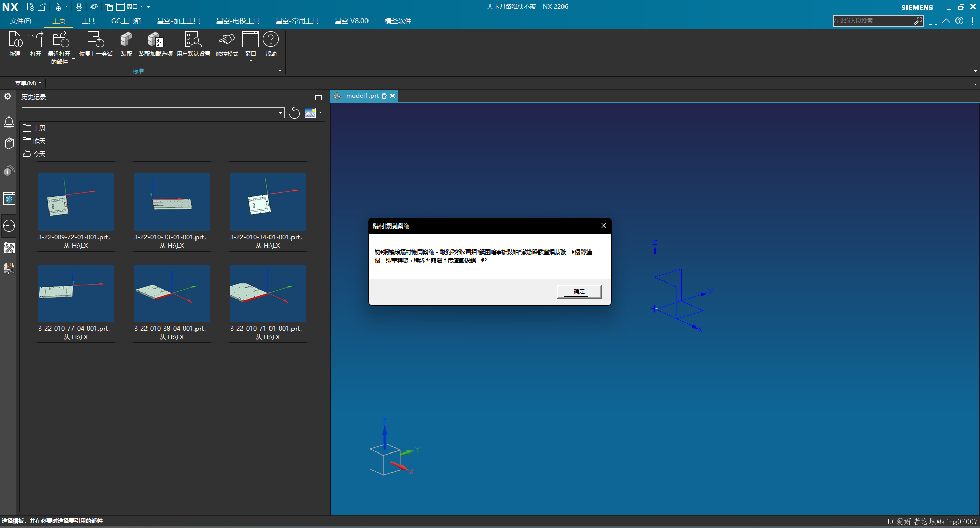Open the Assembly Navigator sidebar tab

pos(9,143)
